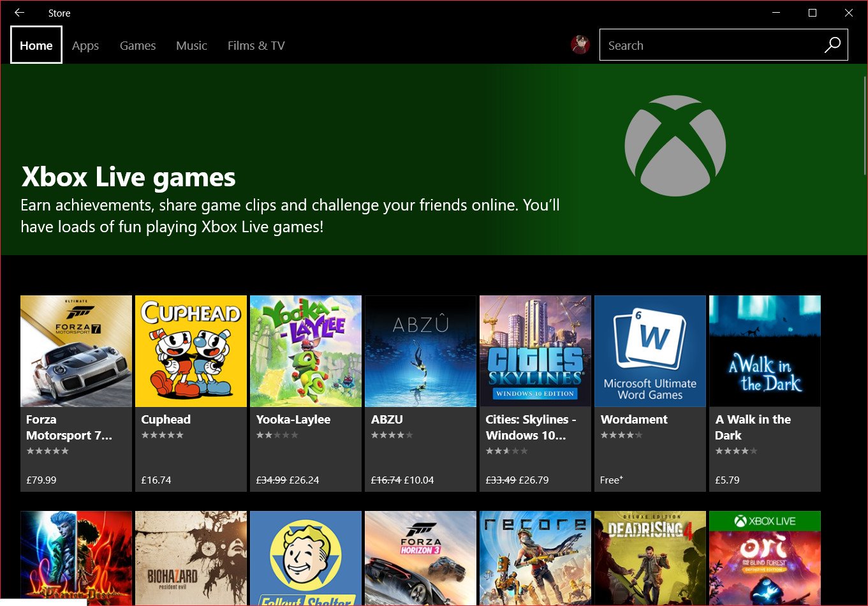
Task: Click the £5.79 price for A Walk in the Dark
Action: tap(728, 480)
